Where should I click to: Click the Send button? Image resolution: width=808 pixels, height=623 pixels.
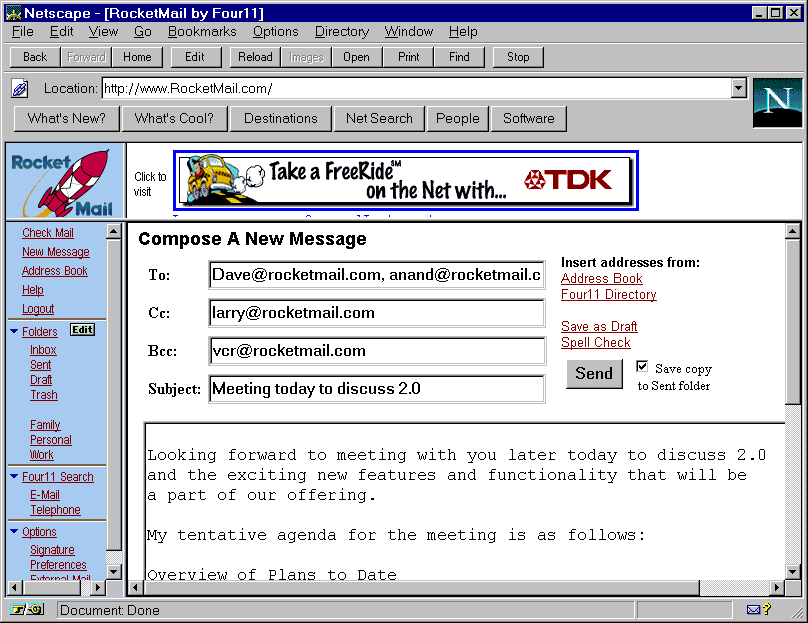coord(594,373)
